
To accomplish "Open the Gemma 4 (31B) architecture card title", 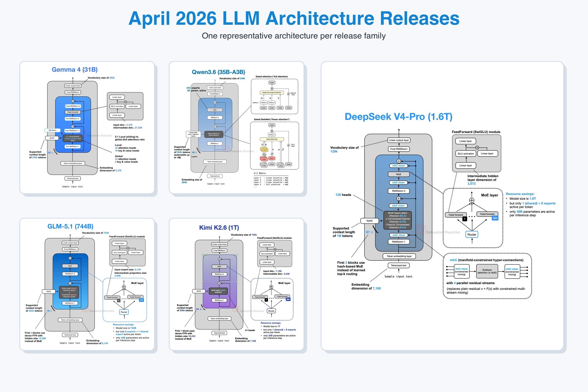I will coord(74,70).
